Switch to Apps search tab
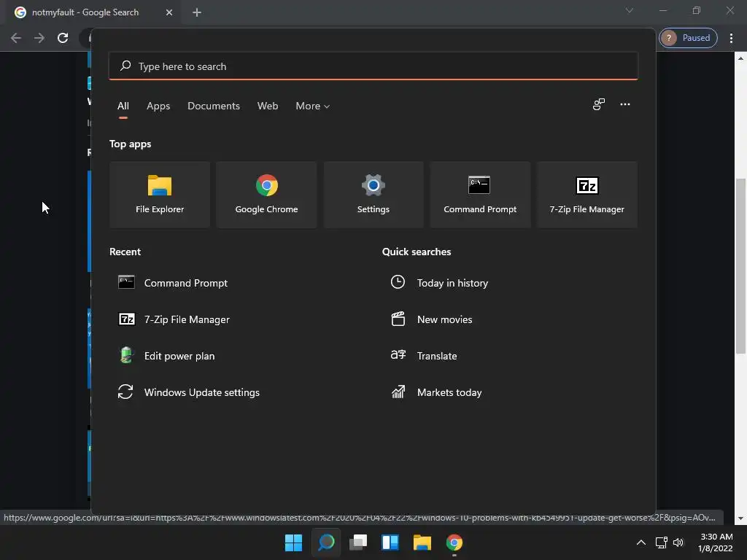This screenshot has height=560, width=747. click(x=158, y=106)
